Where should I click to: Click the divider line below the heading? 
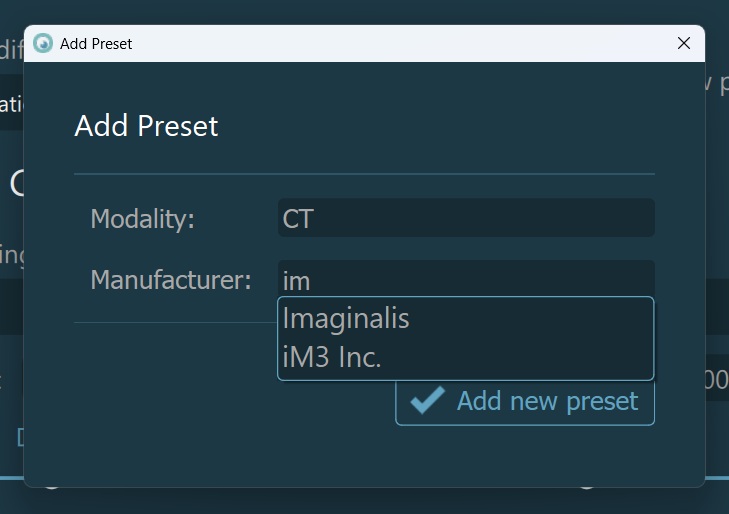pyautogui.click(x=364, y=174)
